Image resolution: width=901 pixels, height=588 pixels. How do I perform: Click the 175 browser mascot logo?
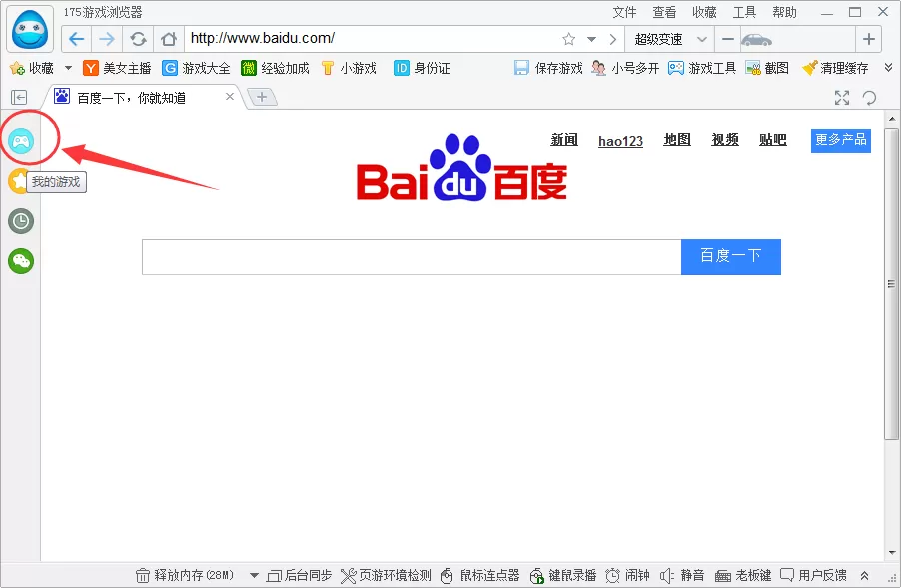pyautogui.click(x=30, y=29)
